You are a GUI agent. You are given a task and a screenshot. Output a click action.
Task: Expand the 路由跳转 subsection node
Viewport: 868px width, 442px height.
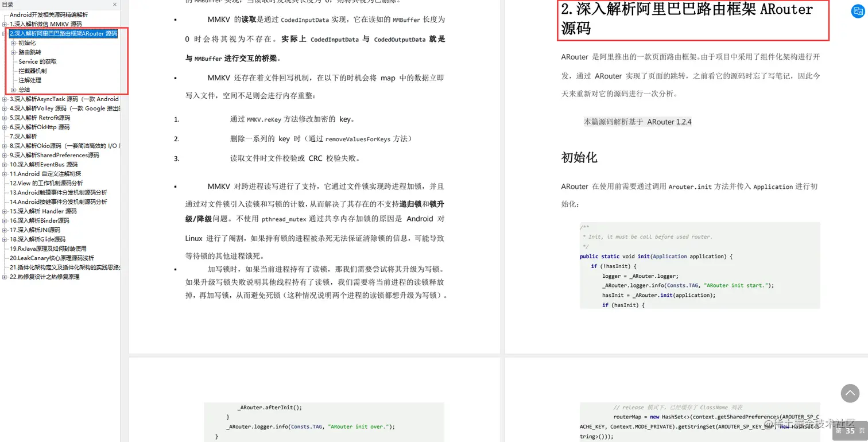pyautogui.click(x=14, y=52)
